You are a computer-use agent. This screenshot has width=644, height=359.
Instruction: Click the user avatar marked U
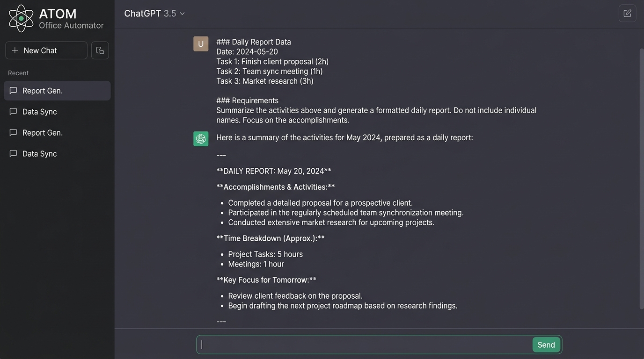(201, 44)
